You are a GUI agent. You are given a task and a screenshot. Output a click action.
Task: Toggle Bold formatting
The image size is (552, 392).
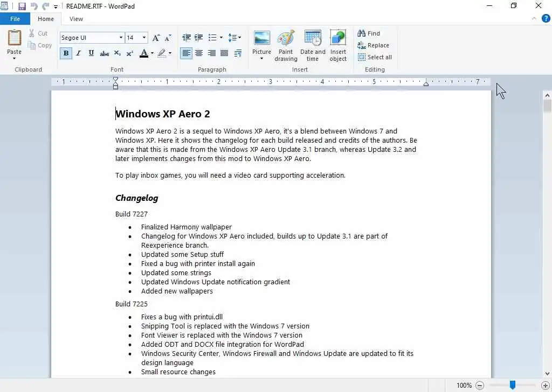pos(66,53)
